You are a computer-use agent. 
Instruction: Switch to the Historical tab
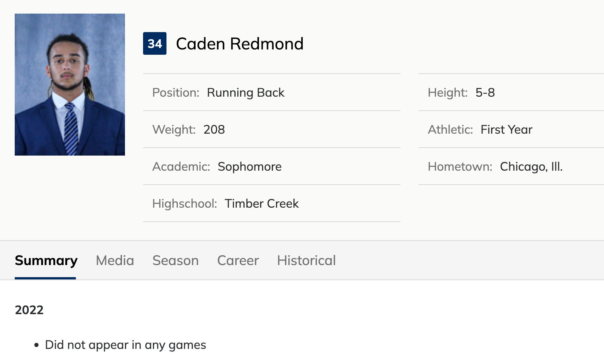(306, 261)
